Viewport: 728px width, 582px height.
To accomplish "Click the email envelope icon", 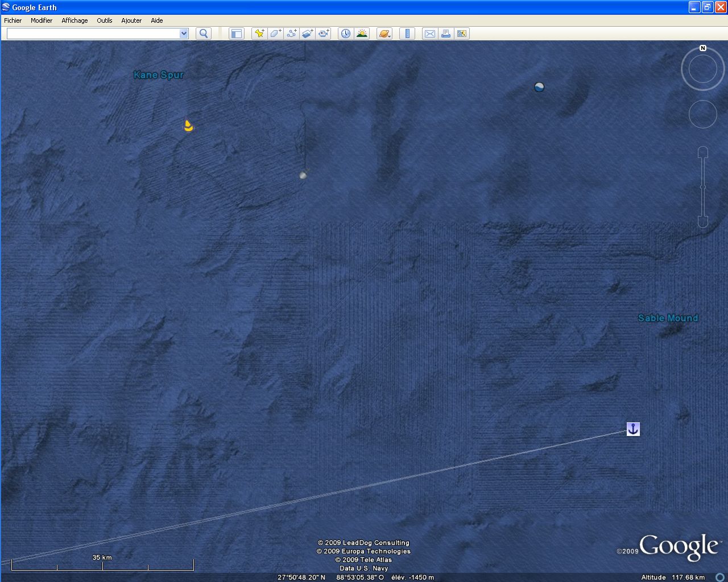I will tap(430, 34).
